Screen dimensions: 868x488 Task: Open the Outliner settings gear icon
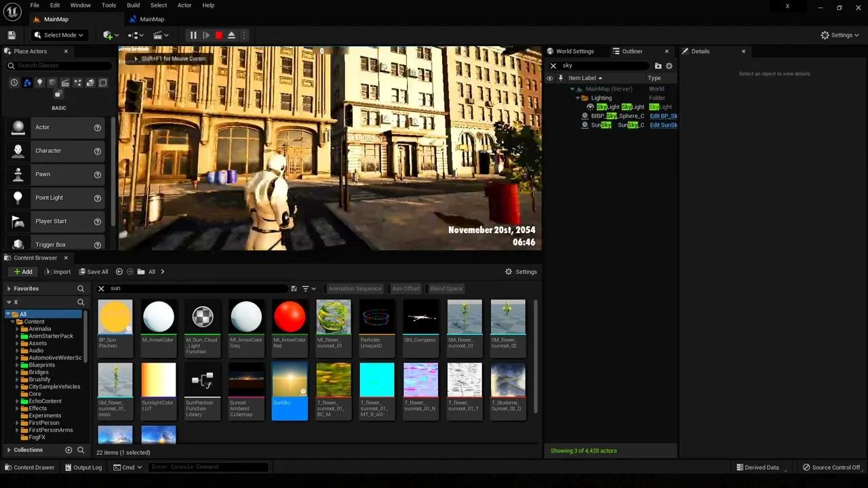click(x=669, y=65)
